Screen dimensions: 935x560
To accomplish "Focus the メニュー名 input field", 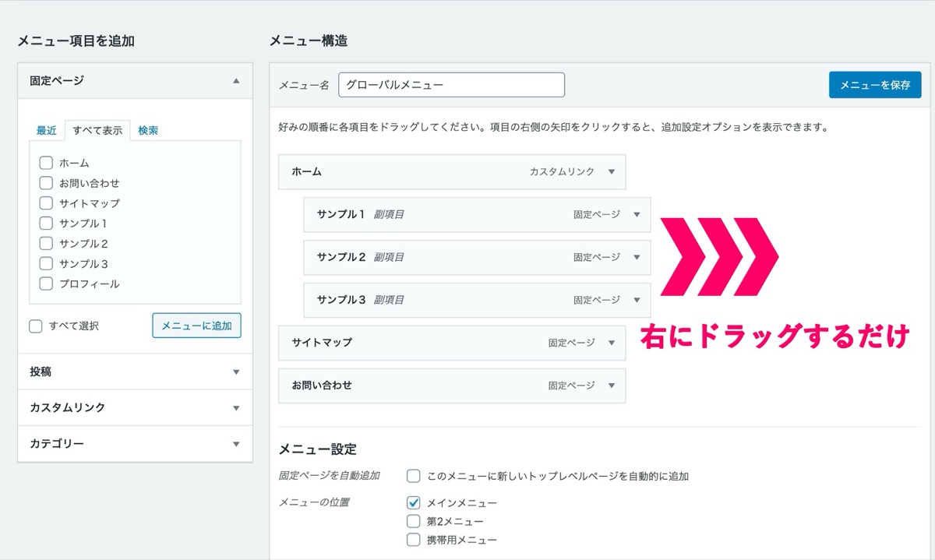I will click(x=452, y=85).
